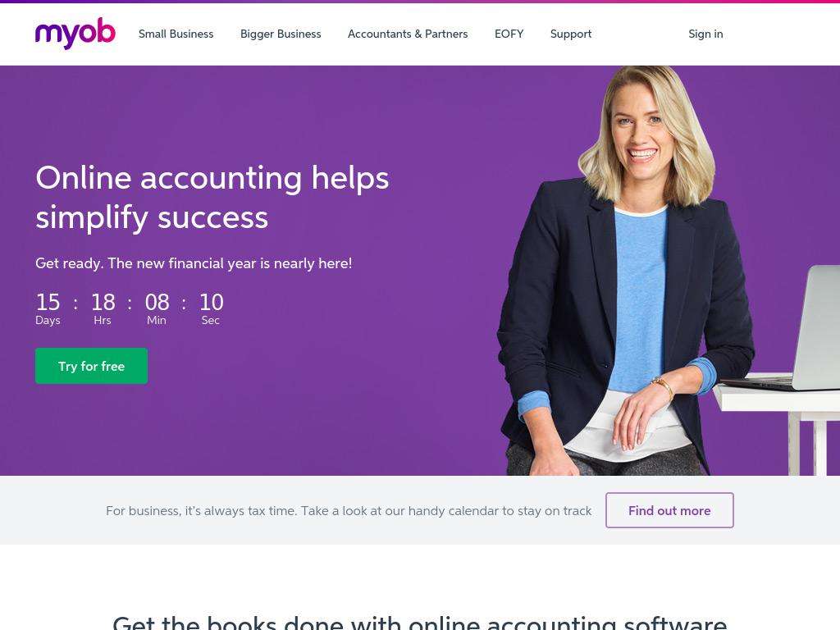Click the Min countdown value
The image size is (840, 630).
pyautogui.click(x=157, y=302)
